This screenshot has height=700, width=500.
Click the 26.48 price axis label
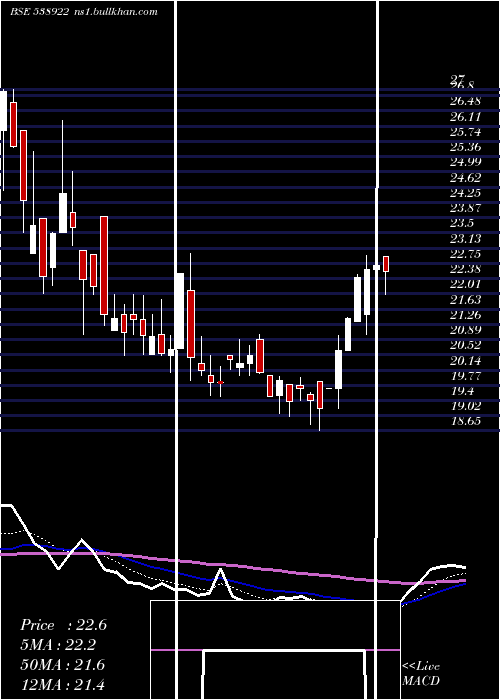[465, 101]
